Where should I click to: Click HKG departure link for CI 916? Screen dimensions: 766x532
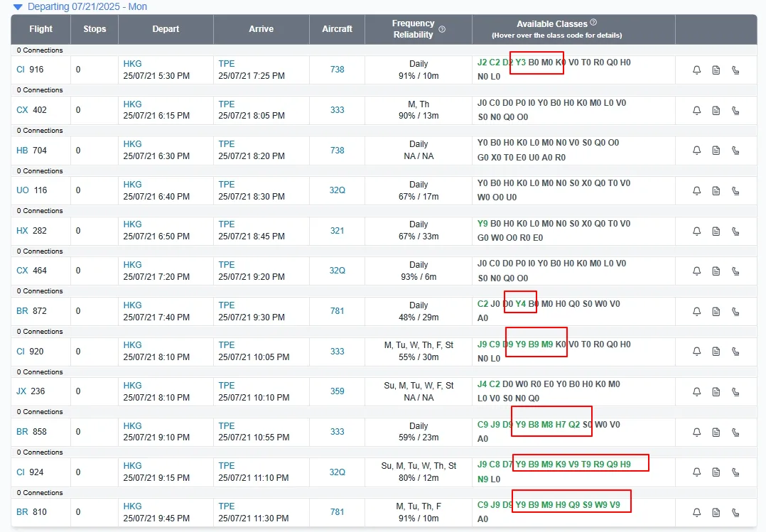point(132,63)
